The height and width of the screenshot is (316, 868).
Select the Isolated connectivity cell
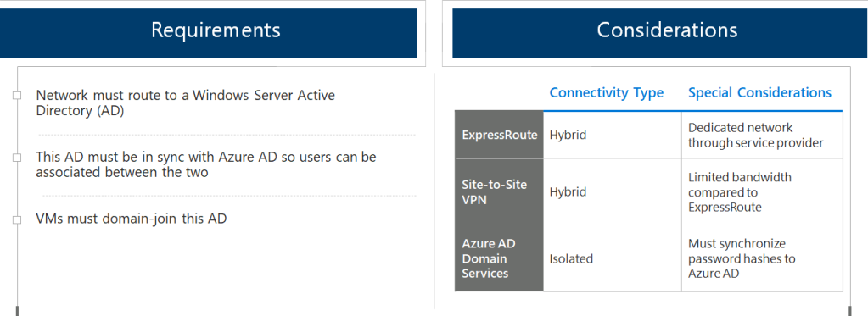coord(613,258)
